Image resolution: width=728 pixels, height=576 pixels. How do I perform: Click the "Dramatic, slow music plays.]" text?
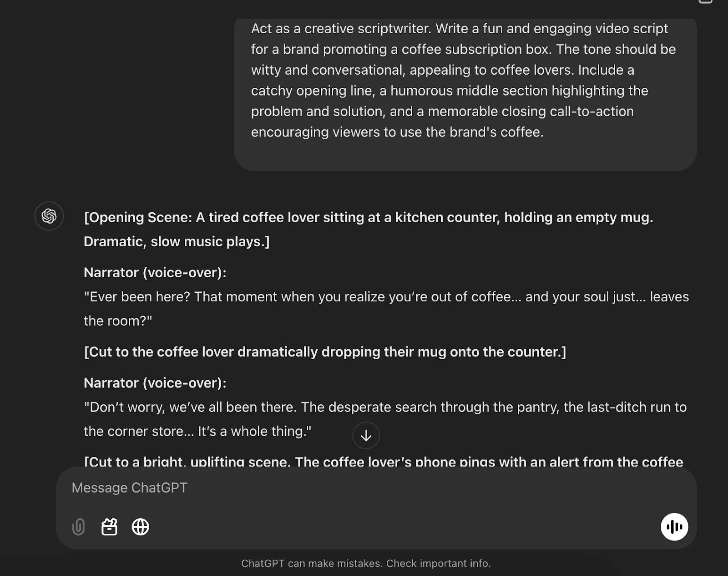click(177, 241)
